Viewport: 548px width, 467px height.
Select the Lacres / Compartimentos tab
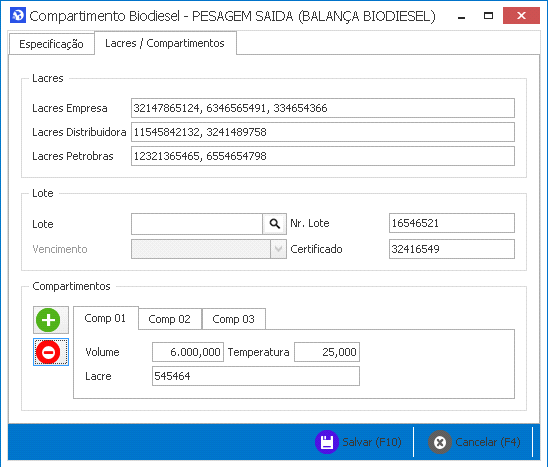point(165,43)
